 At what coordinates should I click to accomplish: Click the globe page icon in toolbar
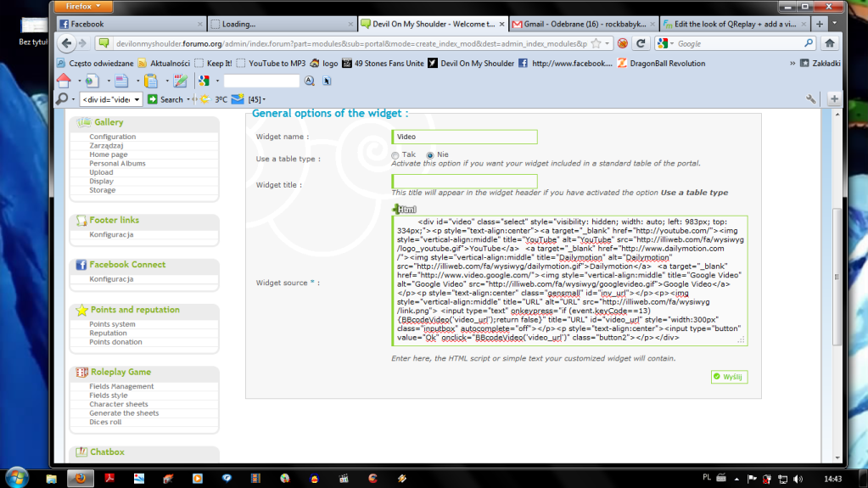coord(92,81)
